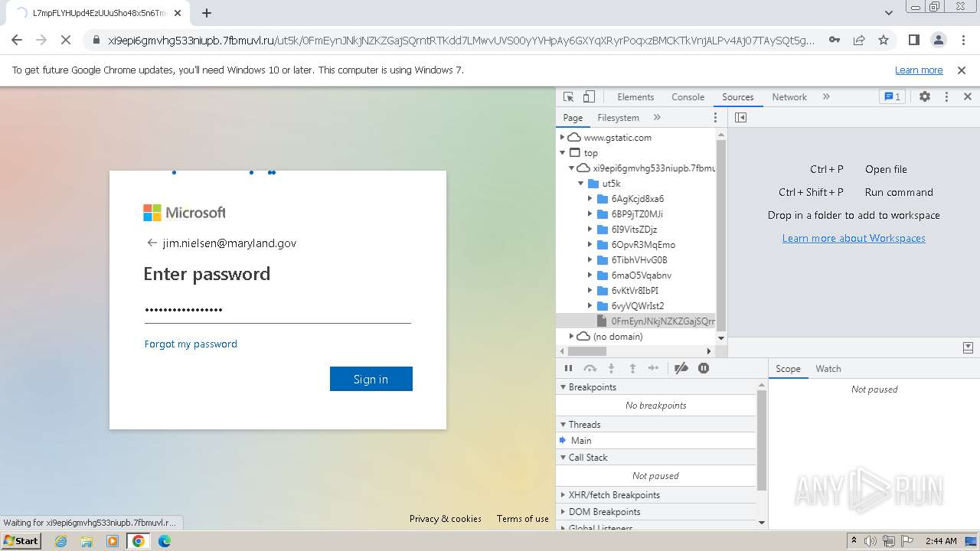Select the Page tab in Sources navigator
Screen dimensions: 980x551
click(573, 118)
